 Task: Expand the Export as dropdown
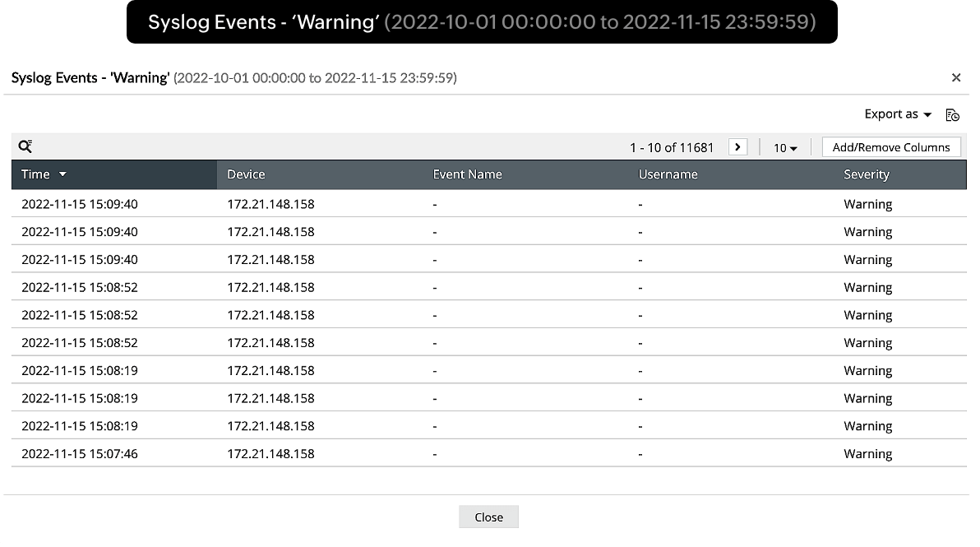898,114
